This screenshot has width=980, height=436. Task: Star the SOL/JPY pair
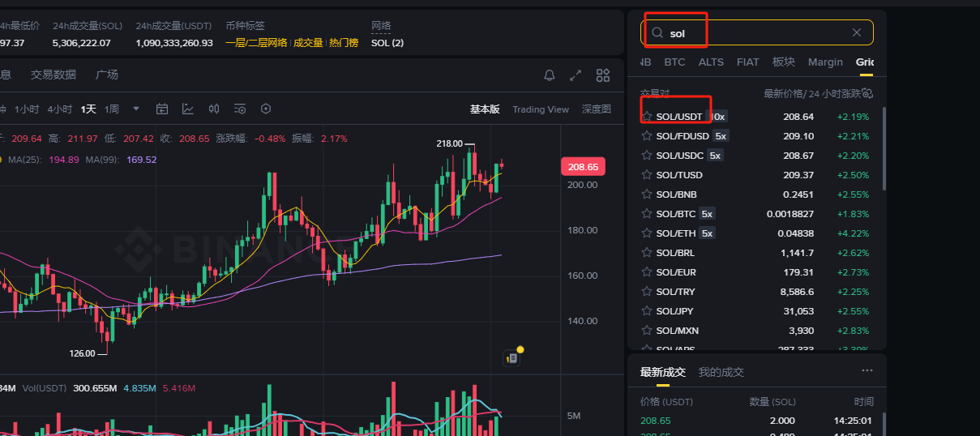647,311
